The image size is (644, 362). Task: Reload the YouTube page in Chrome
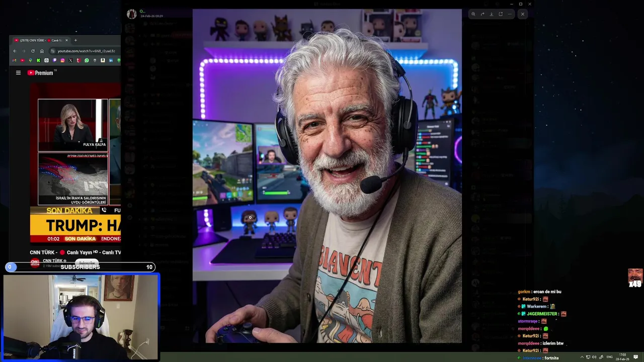pos(33,51)
